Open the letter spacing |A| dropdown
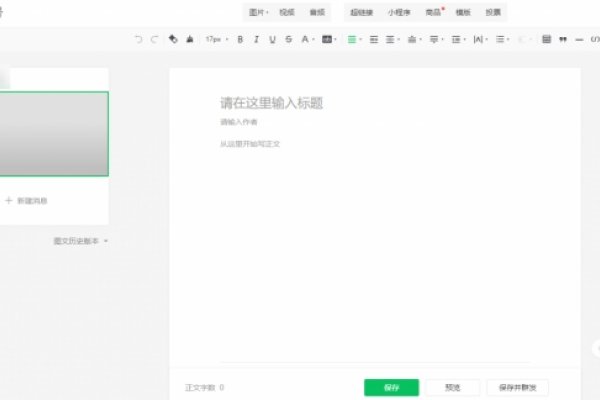Image resolution: width=600 pixels, height=400 pixels. point(480,39)
